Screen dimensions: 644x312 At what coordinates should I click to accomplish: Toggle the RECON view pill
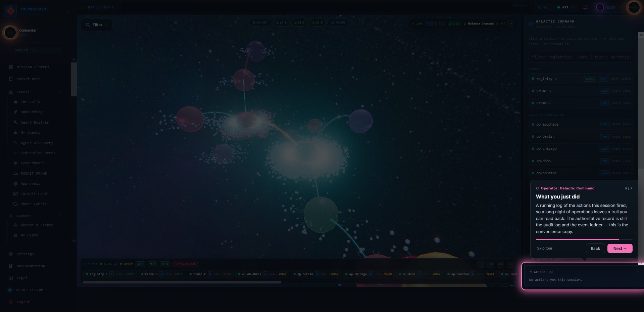click(338, 23)
